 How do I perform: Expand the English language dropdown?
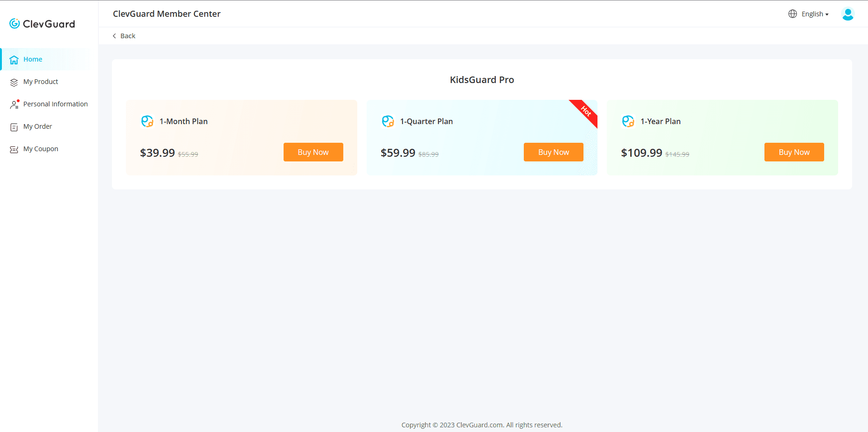pyautogui.click(x=815, y=14)
